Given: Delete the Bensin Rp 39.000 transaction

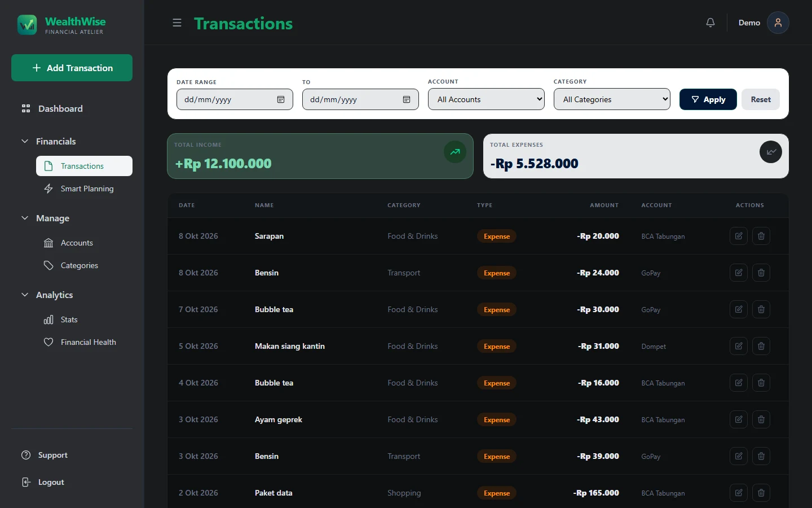Looking at the screenshot, I should tap(761, 456).
